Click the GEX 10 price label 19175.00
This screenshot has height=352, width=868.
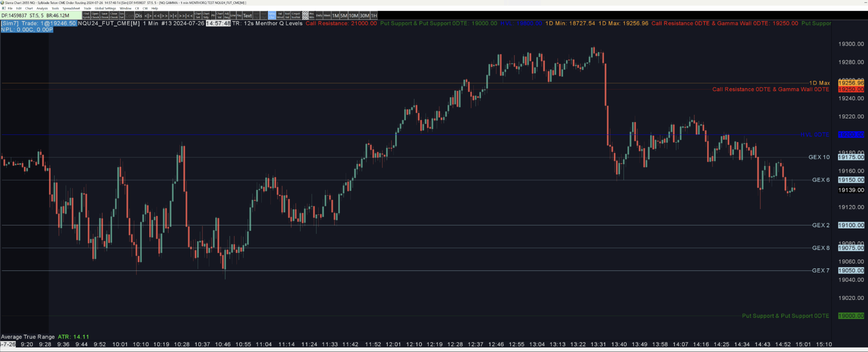click(851, 157)
